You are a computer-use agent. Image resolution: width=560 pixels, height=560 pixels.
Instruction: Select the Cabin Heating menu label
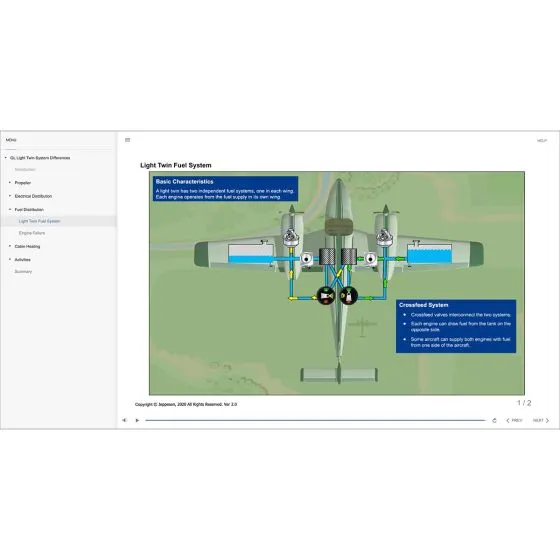click(x=28, y=246)
